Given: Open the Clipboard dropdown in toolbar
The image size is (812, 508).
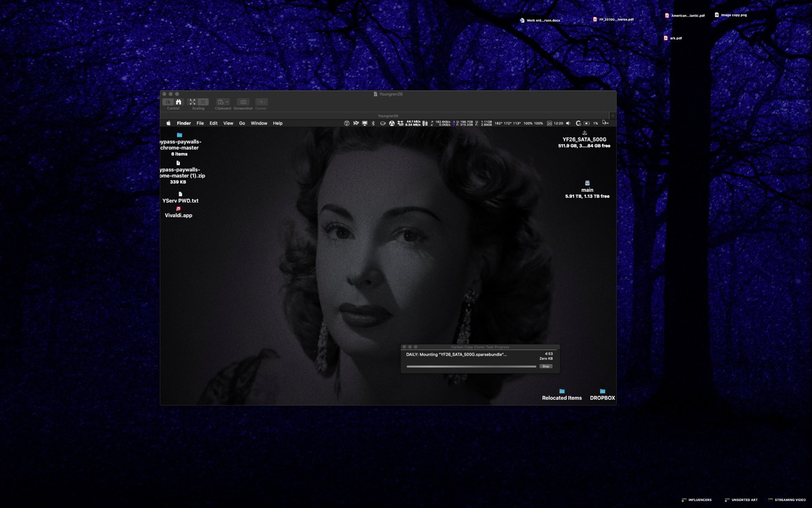Looking at the screenshot, I should pos(223,102).
